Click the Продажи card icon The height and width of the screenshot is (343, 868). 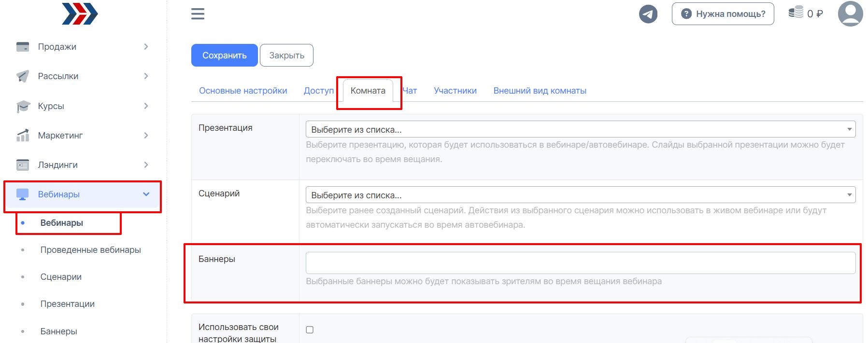click(23, 47)
